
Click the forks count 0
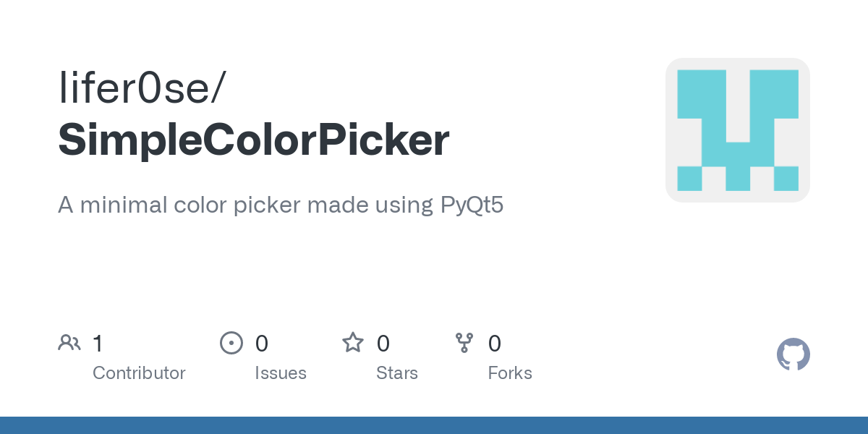(x=495, y=343)
